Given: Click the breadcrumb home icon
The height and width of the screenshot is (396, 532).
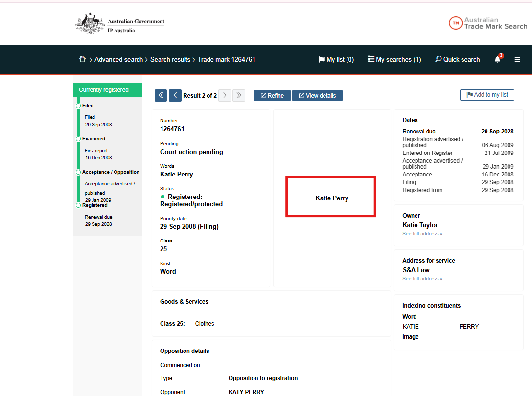Looking at the screenshot, I should pyautogui.click(x=82, y=59).
